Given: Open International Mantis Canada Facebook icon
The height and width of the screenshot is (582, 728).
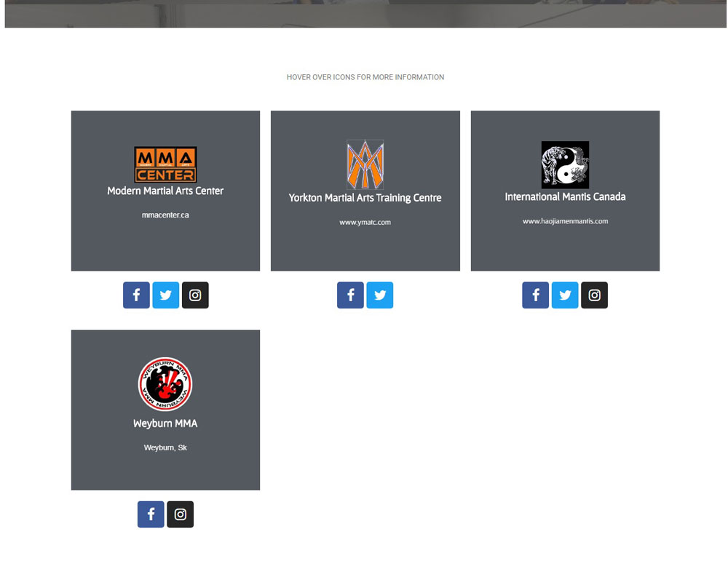Looking at the screenshot, I should coord(535,295).
